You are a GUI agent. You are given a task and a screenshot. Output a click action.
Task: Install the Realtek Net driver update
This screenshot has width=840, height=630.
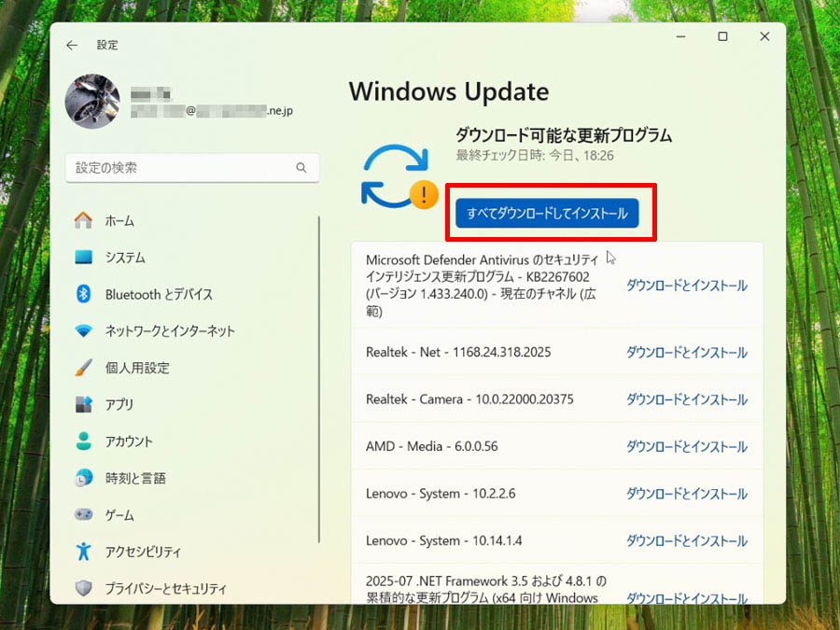[687, 353]
